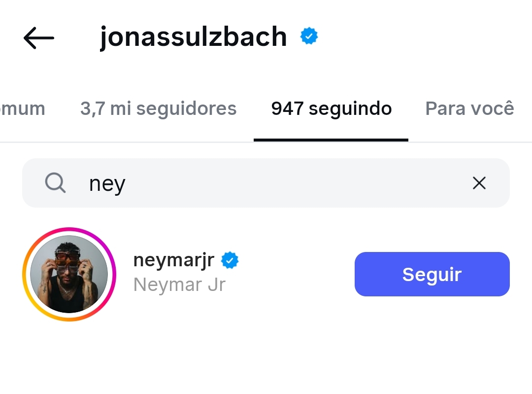
Task: Click the verified badge next to neymarjr
Action: coord(230,260)
